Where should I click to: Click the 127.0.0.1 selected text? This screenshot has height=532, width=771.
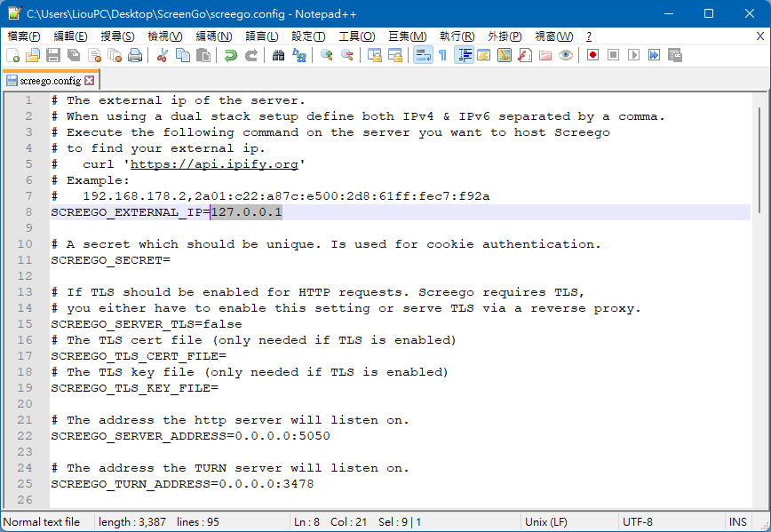point(246,212)
